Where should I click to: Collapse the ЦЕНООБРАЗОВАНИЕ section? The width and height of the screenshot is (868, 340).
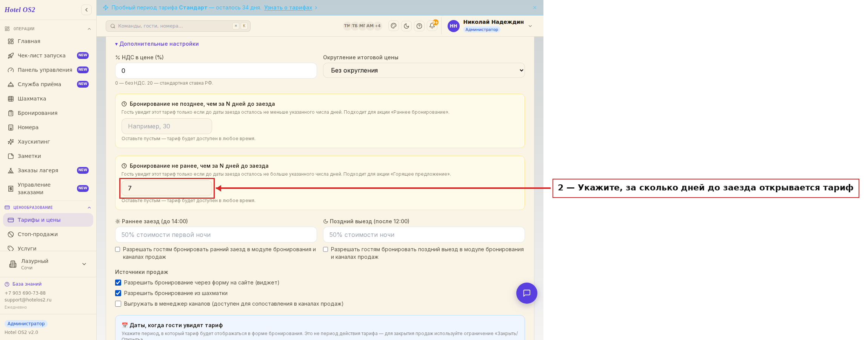[89, 207]
